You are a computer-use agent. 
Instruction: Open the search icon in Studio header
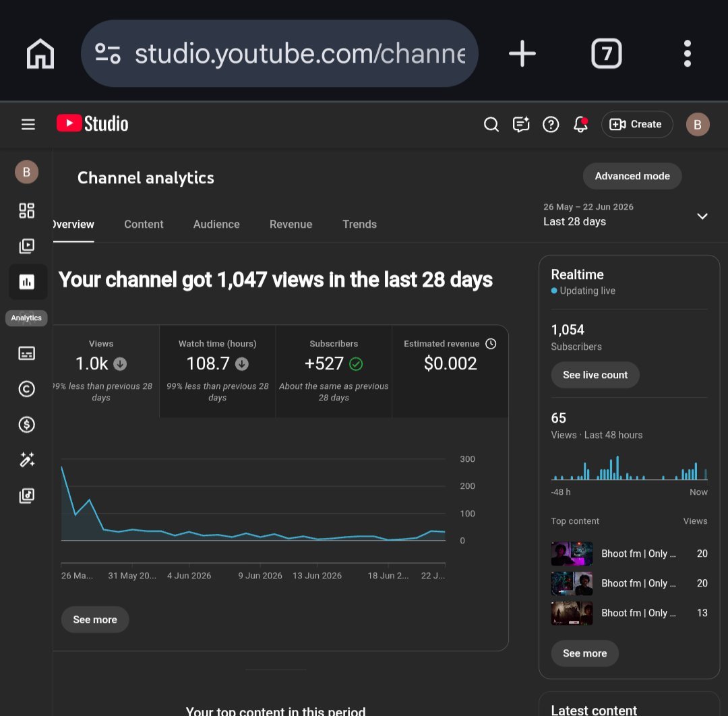[491, 125]
